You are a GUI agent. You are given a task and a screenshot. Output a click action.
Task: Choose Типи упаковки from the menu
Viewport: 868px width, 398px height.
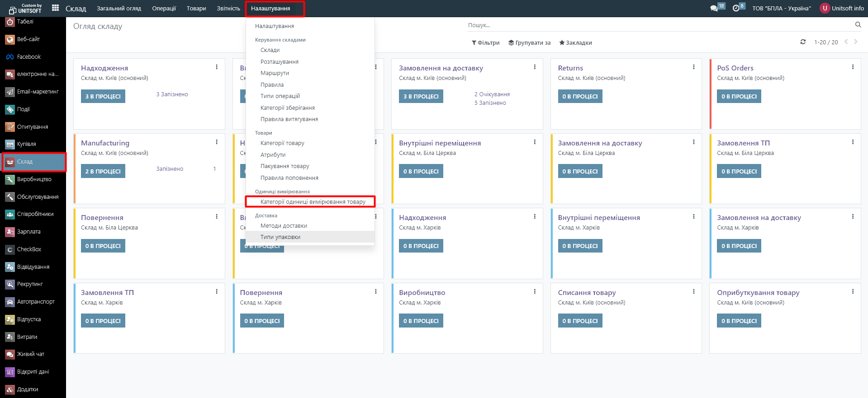pyautogui.click(x=280, y=237)
